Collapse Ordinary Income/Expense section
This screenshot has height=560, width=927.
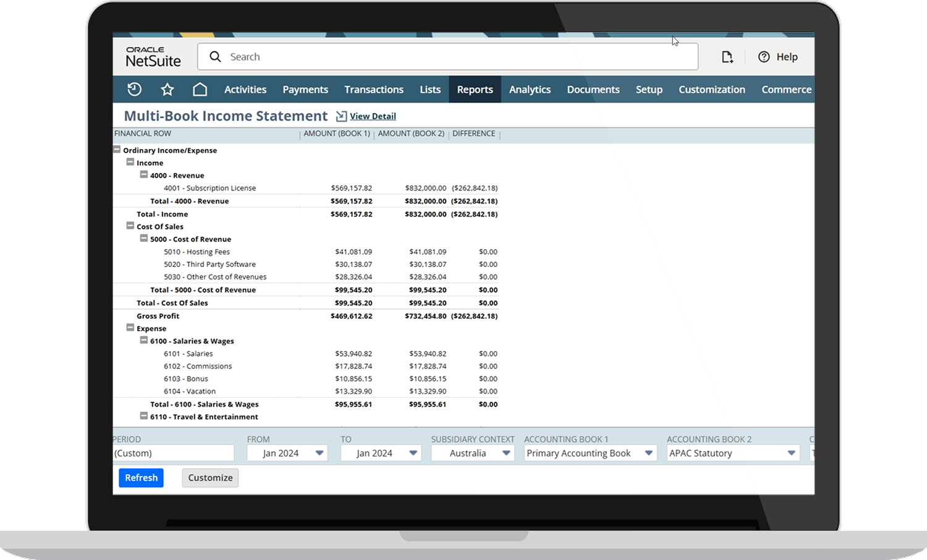pyautogui.click(x=117, y=149)
